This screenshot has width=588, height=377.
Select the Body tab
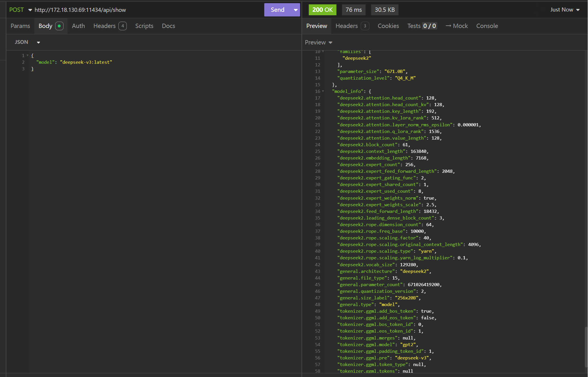tap(51, 26)
